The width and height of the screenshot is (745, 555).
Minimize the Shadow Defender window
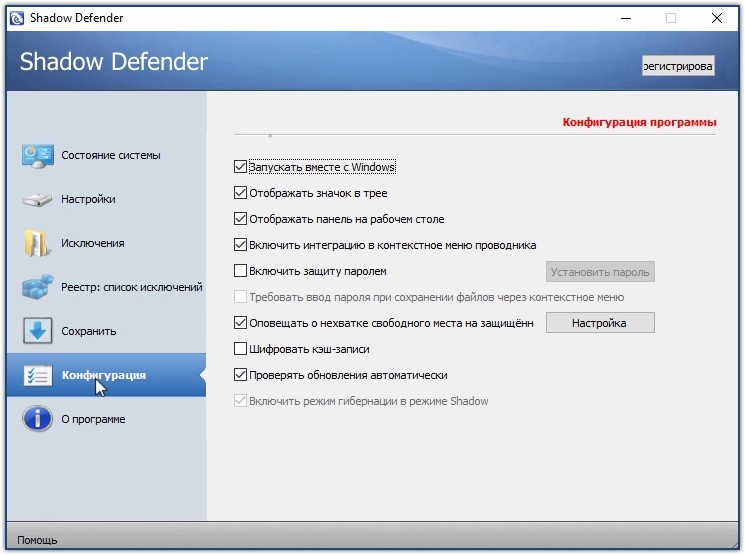[626, 18]
